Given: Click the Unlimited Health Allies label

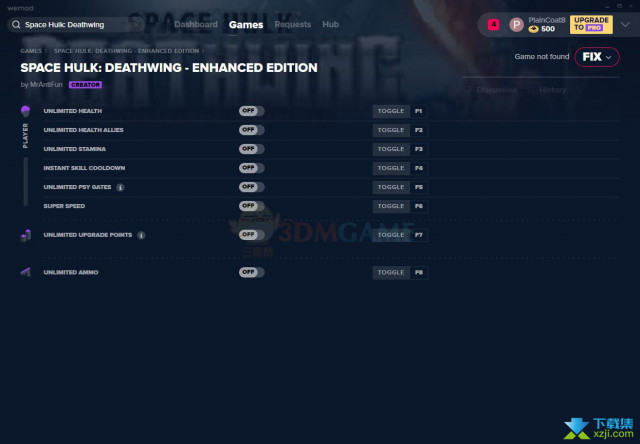Looking at the screenshot, I should [x=83, y=130].
